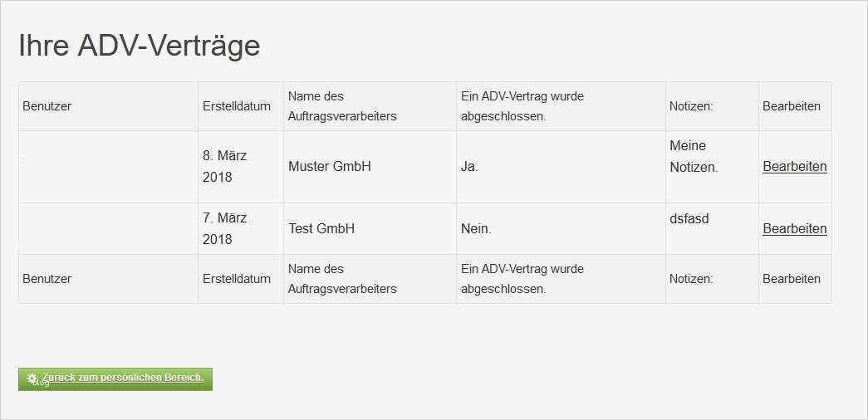Screen dimensions: 868x420
Task: Click the bottom Erstelldatum footer cell
Action: pyautogui.click(x=237, y=279)
